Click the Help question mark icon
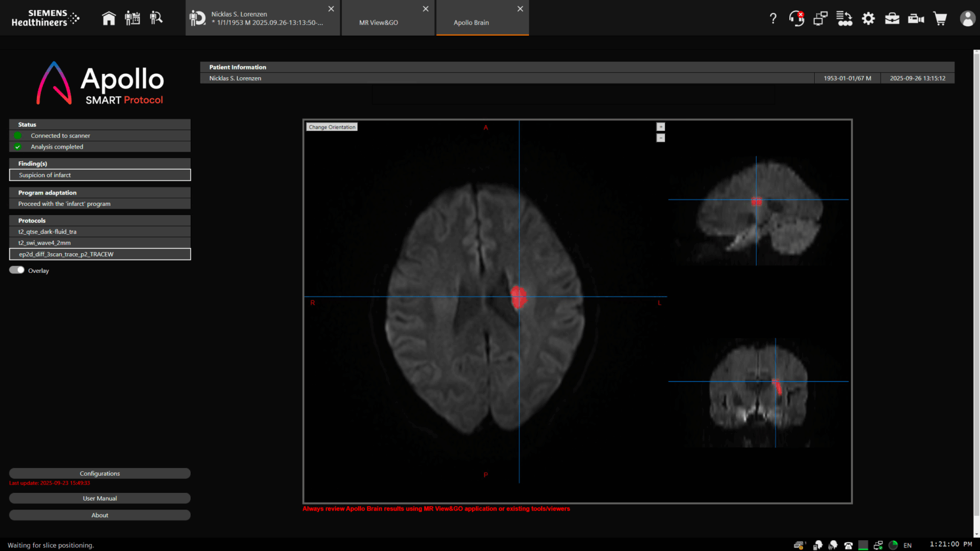 pyautogui.click(x=773, y=18)
